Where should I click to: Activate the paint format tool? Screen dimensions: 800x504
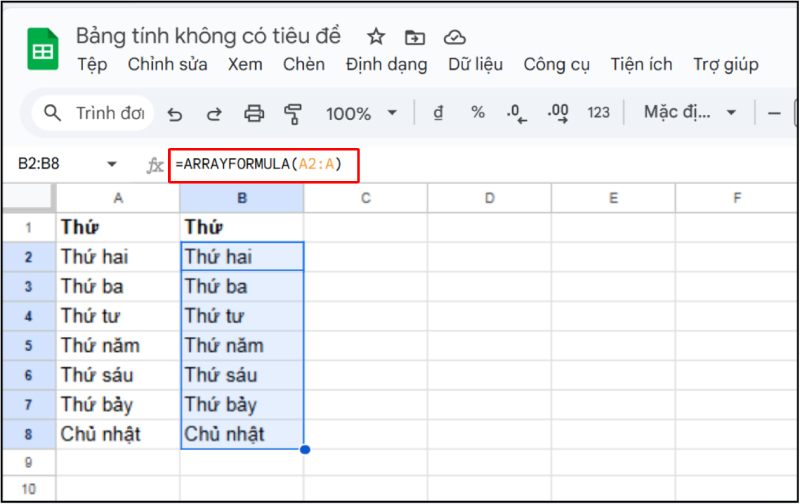coord(293,113)
